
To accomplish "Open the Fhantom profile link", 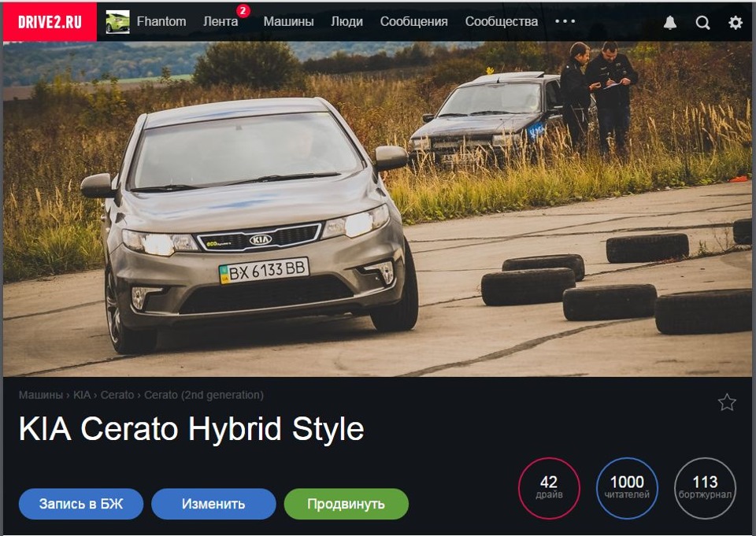I will [x=161, y=22].
